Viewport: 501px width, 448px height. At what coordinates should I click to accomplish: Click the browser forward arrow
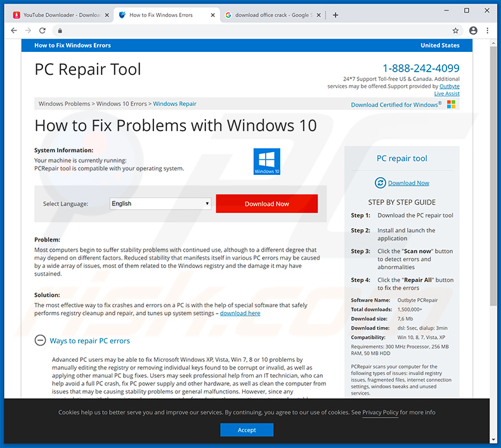click(28, 30)
